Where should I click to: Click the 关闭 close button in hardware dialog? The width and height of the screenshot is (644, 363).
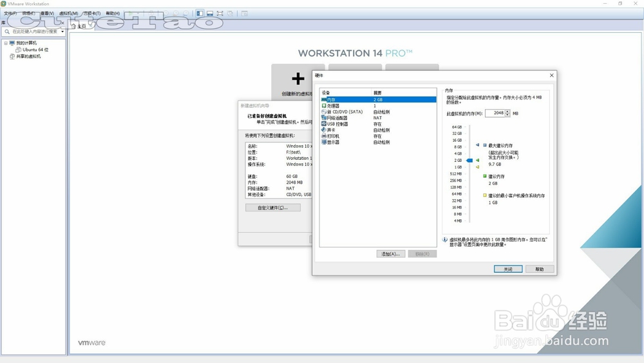[508, 269]
